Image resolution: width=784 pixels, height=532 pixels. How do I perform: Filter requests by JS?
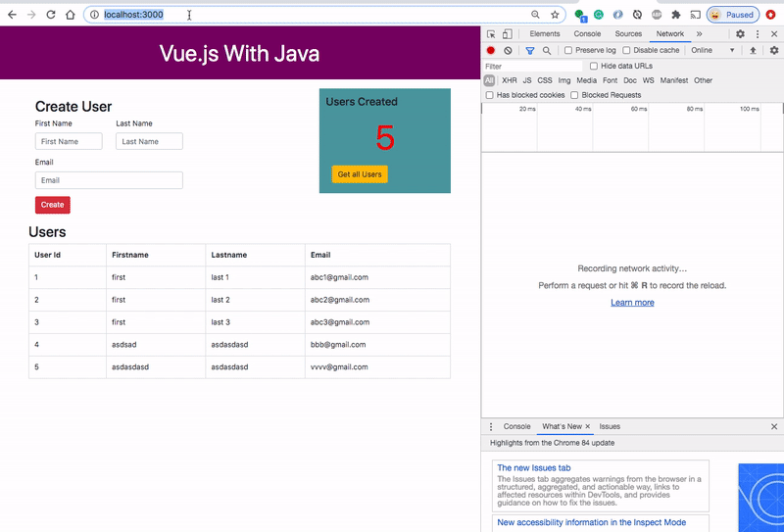(527, 80)
